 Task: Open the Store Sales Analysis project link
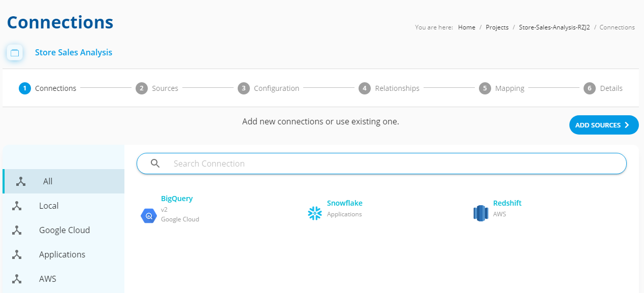pyautogui.click(x=74, y=52)
